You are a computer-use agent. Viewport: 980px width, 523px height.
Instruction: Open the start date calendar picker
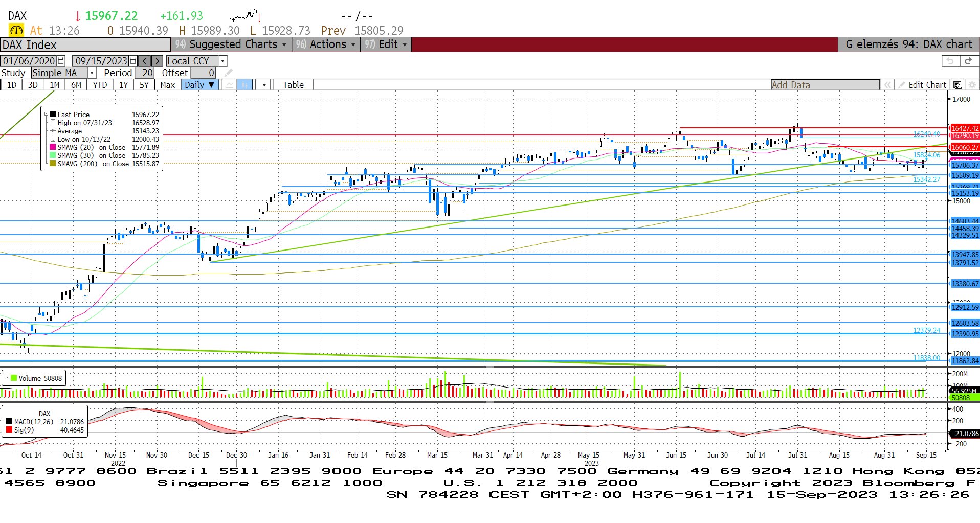click(x=61, y=61)
